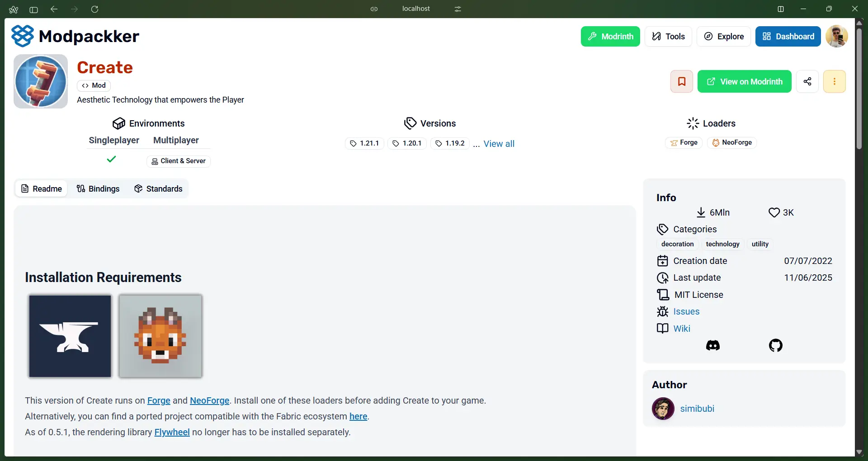Expand versions with View all
868x461 pixels.
(x=499, y=144)
